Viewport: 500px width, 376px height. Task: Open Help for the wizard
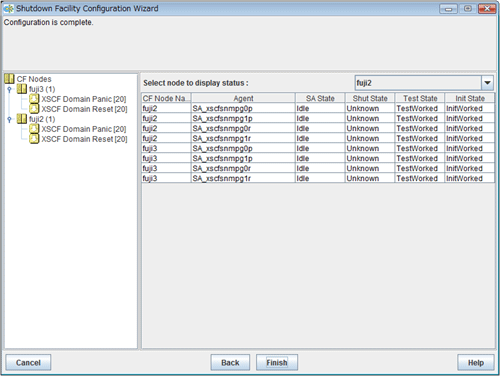click(x=476, y=362)
